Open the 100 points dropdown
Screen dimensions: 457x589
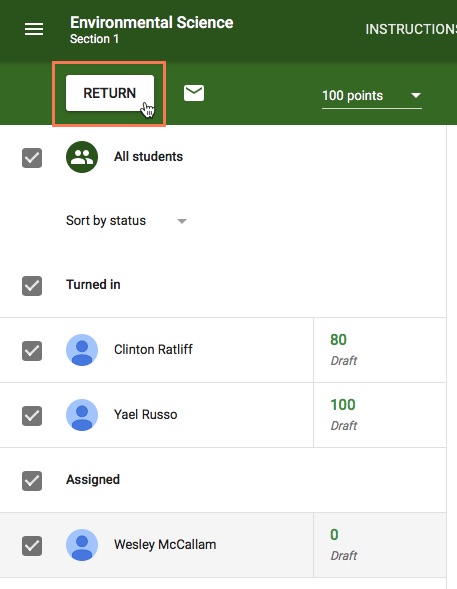(372, 96)
